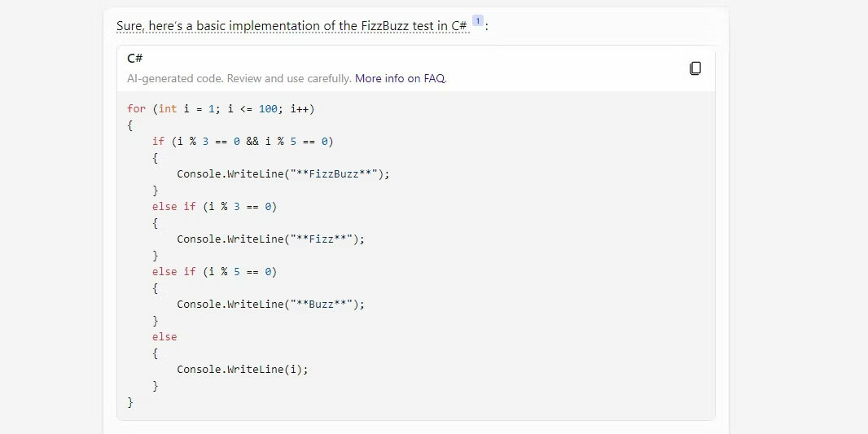Copy the C# code block
The height and width of the screenshot is (434, 868).
click(695, 68)
